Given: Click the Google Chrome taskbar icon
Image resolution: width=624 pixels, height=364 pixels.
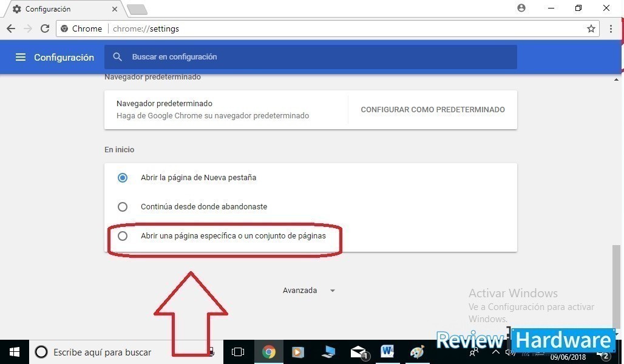Looking at the screenshot, I should click(269, 352).
